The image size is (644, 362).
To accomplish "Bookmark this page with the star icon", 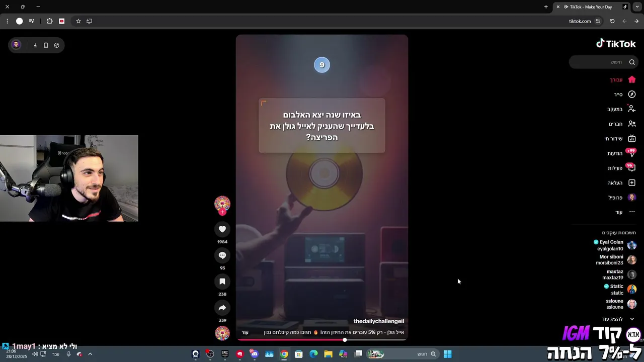I will [x=78, y=21].
